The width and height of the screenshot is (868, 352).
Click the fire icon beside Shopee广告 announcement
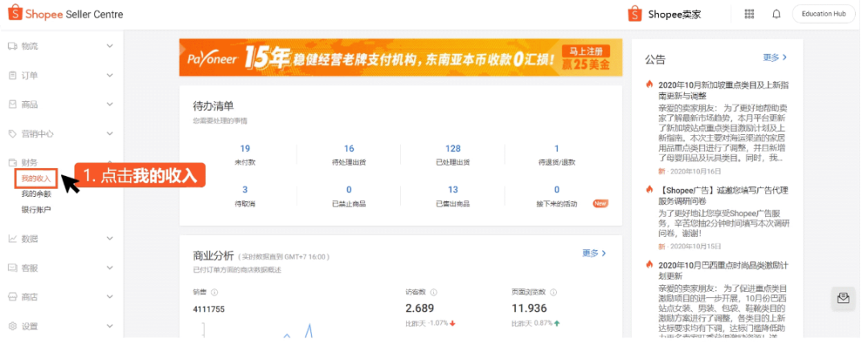(x=649, y=190)
